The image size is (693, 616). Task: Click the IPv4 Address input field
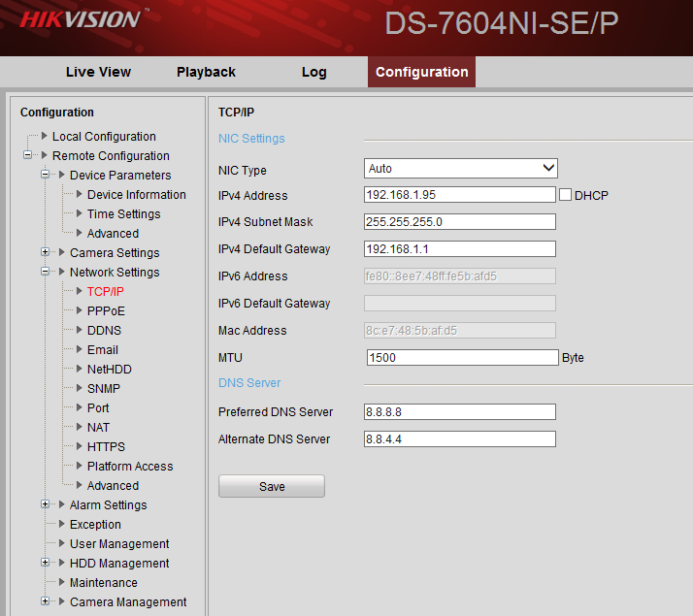point(459,195)
